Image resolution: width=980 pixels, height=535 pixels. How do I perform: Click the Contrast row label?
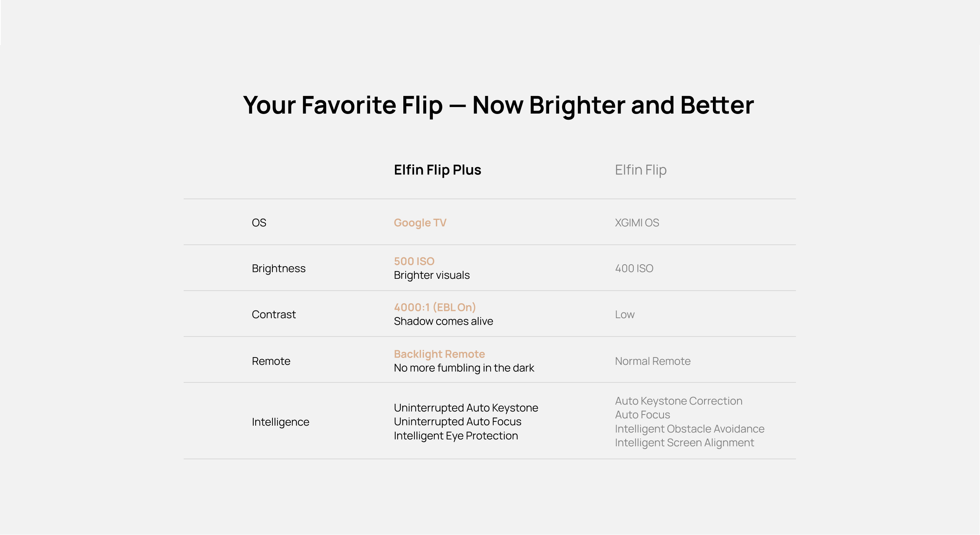click(274, 314)
